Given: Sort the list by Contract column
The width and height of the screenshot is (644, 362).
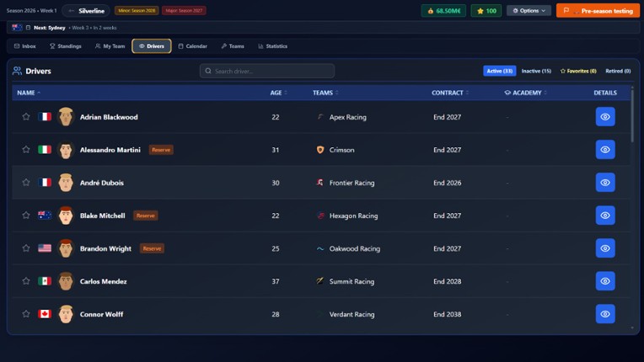Looking at the screenshot, I should (449, 93).
